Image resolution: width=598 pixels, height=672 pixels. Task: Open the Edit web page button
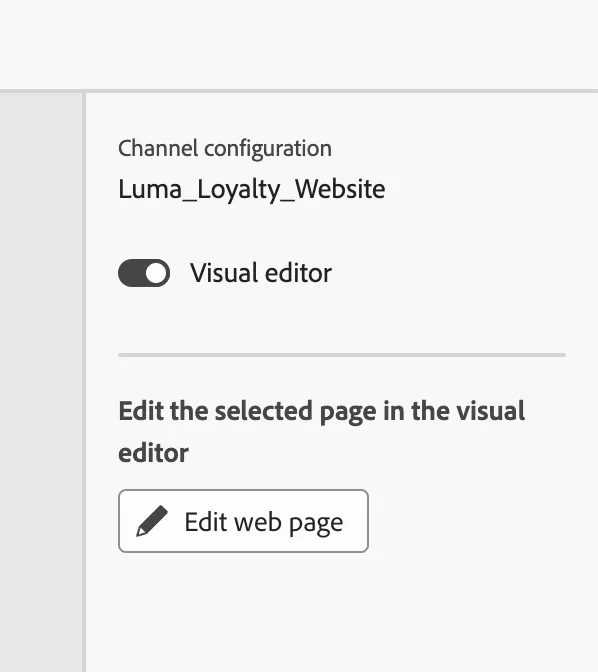(x=243, y=521)
